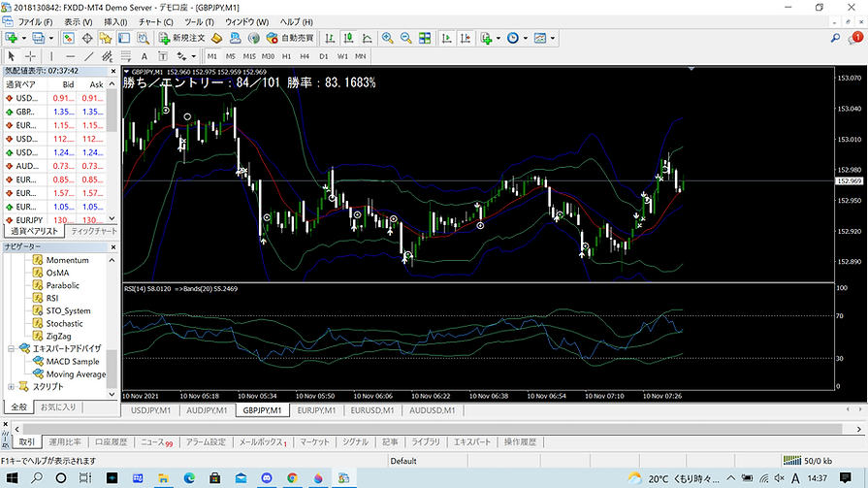Open the エキスパート terminal tab
The height and width of the screenshot is (488, 868).
pos(472,442)
